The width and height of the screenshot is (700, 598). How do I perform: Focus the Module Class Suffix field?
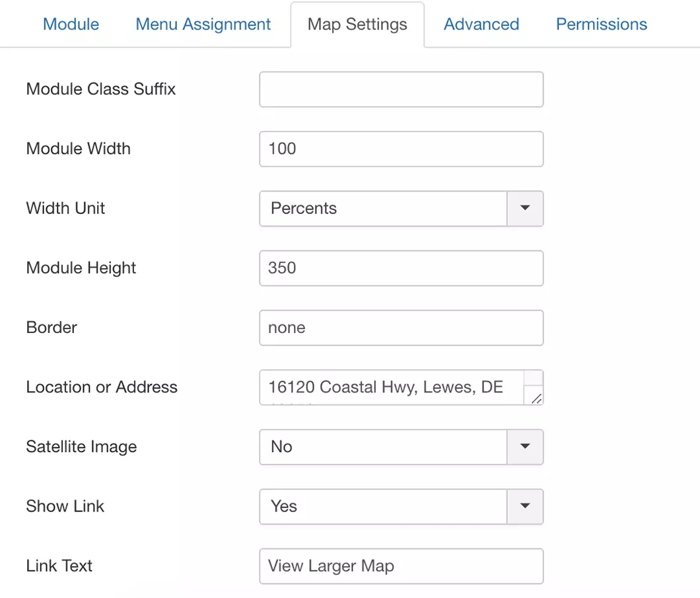click(x=401, y=89)
